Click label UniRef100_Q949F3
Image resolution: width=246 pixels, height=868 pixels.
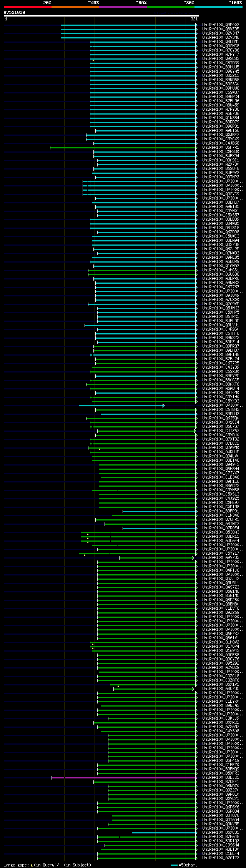(x=221, y=465)
